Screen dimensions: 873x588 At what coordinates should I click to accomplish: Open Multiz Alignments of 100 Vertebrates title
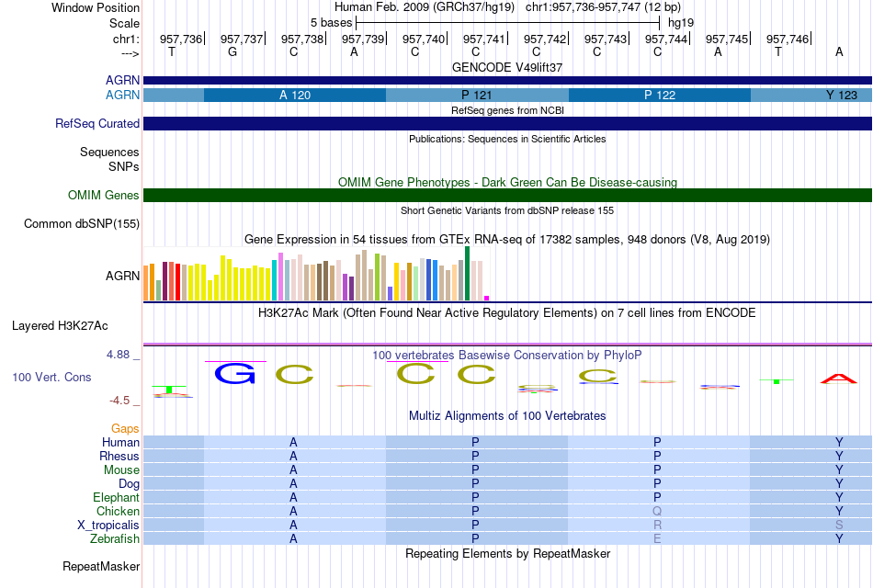tap(507, 416)
